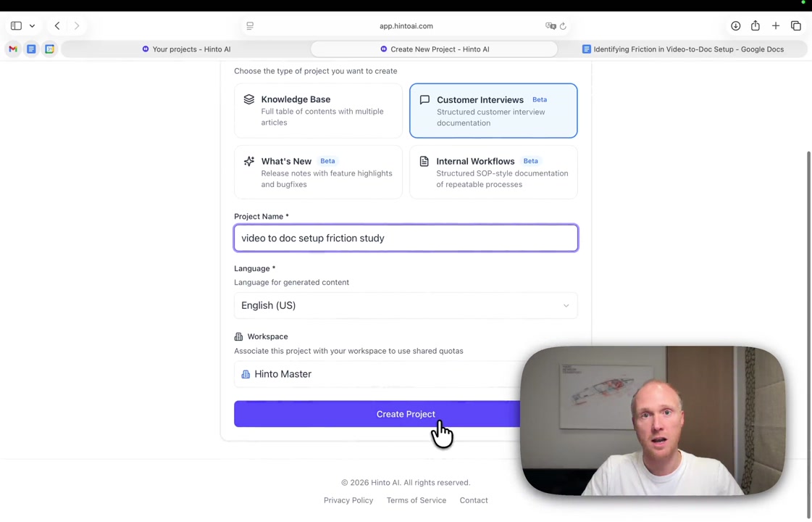The height and width of the screenshot is (522, 812).
Task: Select the What's New project type
Action: (x=318, y=172)
